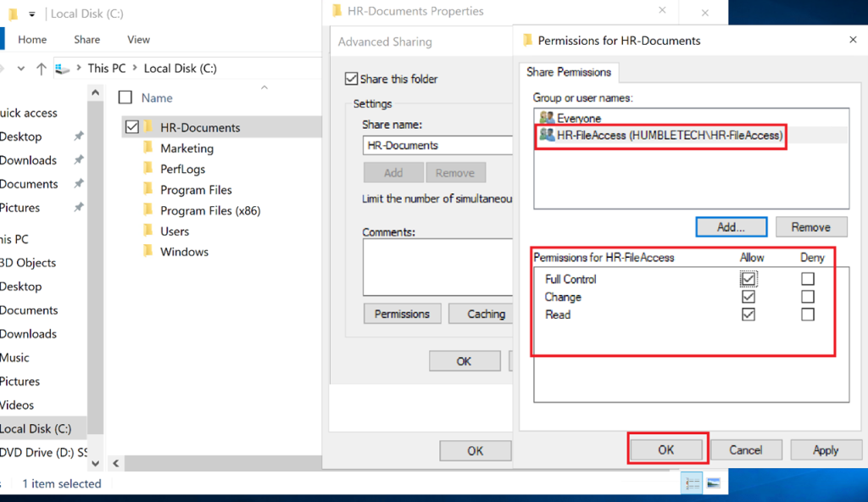Click the sort chevron above Name column
Image resolution: width=868 pixels, height=502 pixels.
coord(264,87)
